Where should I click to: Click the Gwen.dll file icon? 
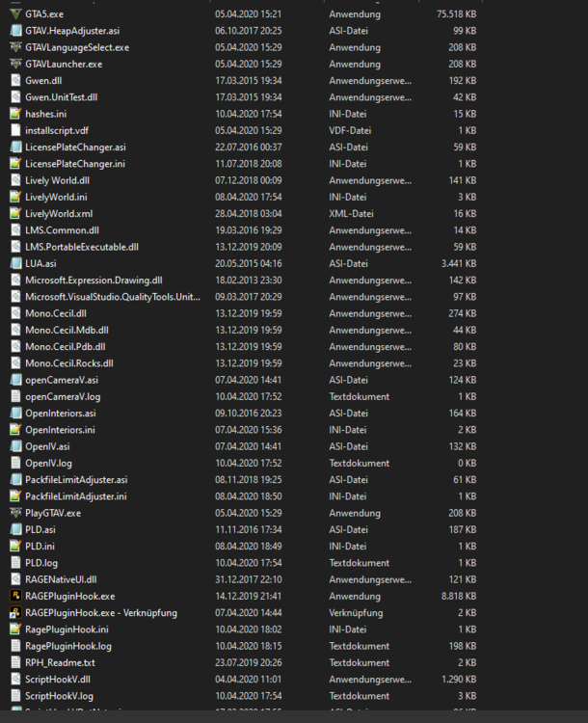[x=15, y=80]
